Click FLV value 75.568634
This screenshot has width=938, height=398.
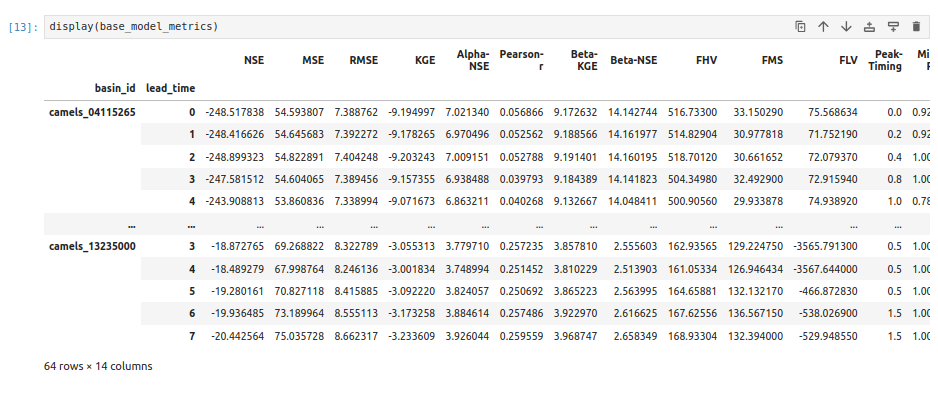833,112
